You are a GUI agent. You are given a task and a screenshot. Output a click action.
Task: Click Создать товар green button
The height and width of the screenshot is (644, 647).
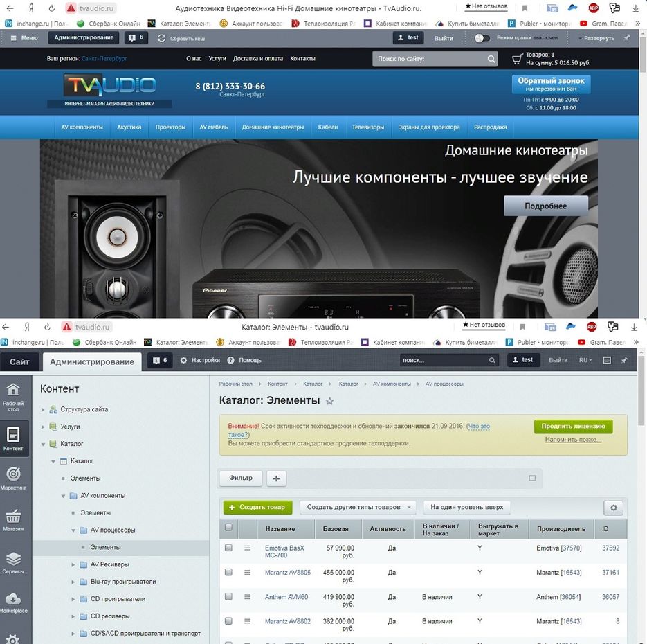tap(258, 507)
